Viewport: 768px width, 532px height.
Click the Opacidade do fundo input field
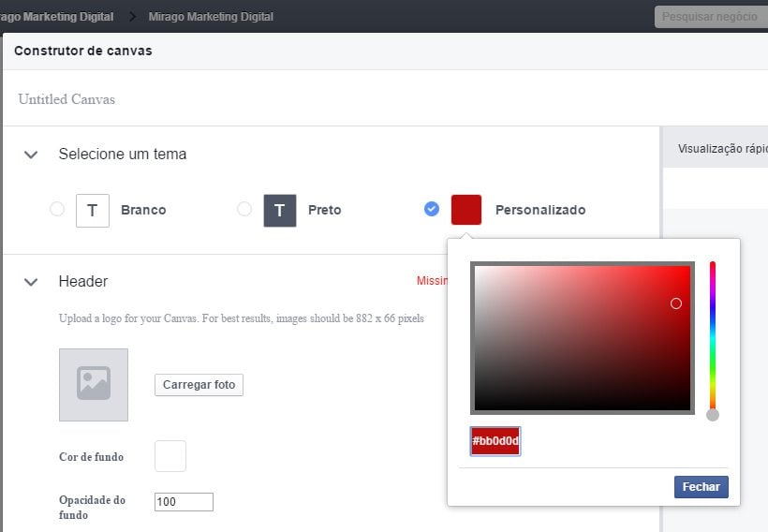tap(184, 502)
